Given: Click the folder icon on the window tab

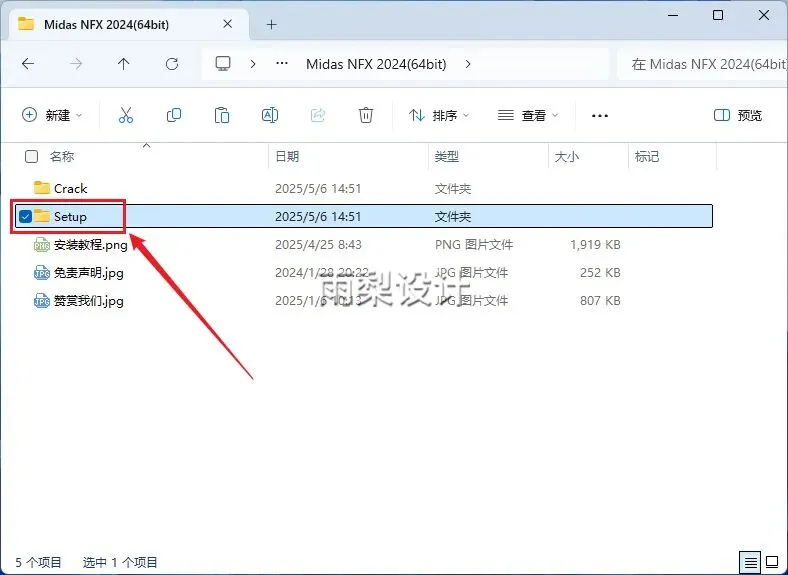Looking at the screenshot, I should click(26, 24).
